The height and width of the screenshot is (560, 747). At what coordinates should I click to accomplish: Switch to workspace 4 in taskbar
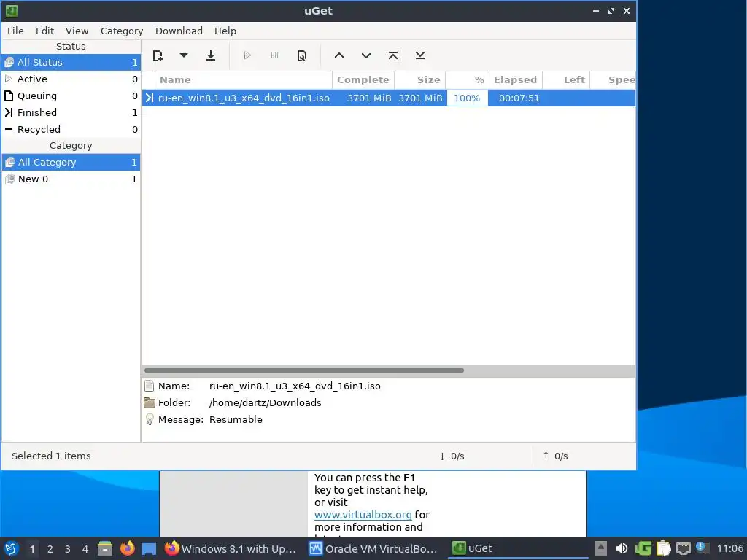point(85,549)
